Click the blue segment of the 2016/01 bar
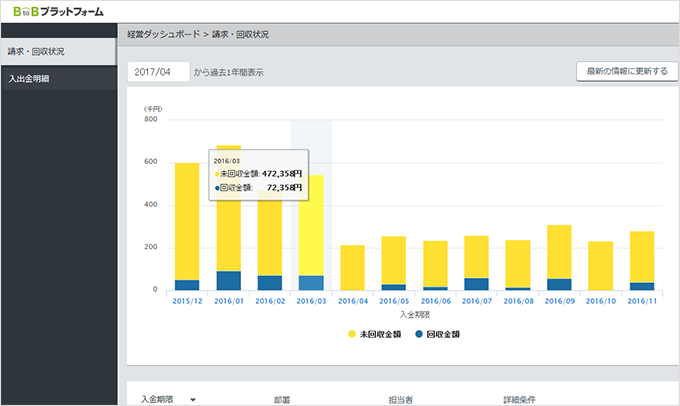680x406 pixels. [x=228, y=281]
